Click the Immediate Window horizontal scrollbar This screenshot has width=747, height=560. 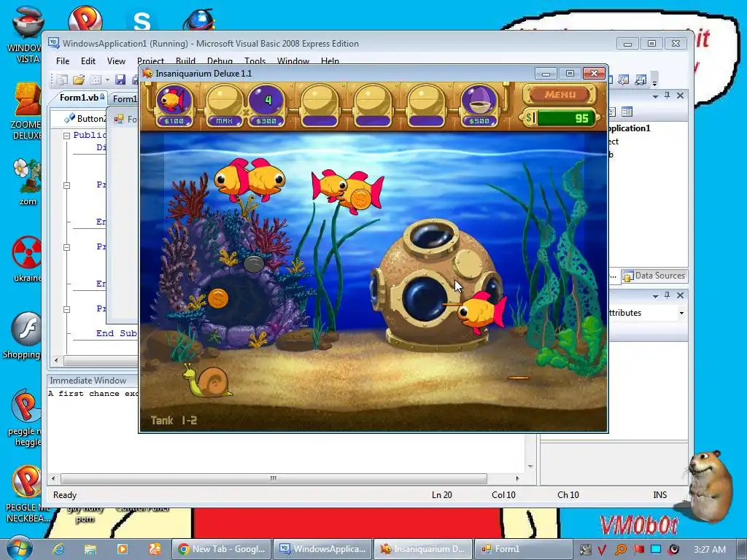tap(274, 478)
